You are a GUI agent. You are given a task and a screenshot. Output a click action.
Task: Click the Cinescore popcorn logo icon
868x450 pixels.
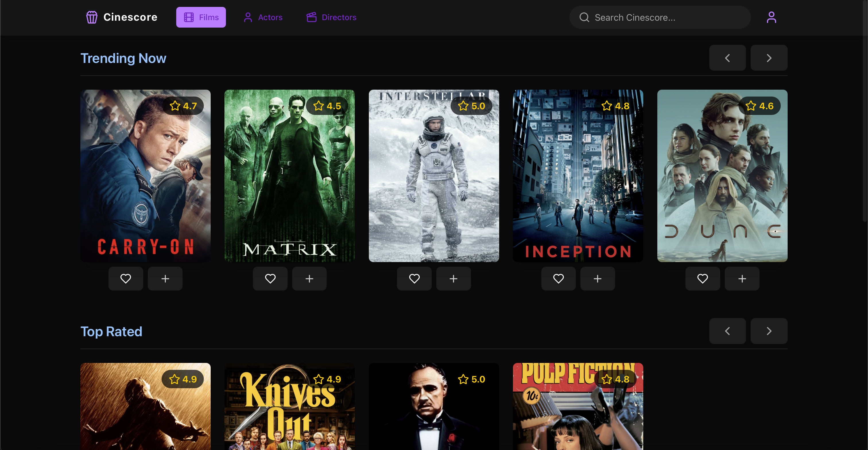click(x=92, y=17)
